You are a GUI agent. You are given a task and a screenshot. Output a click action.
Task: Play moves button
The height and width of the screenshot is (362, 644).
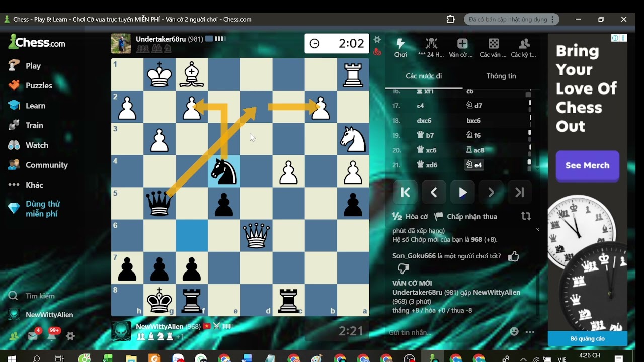coord(462,193)
